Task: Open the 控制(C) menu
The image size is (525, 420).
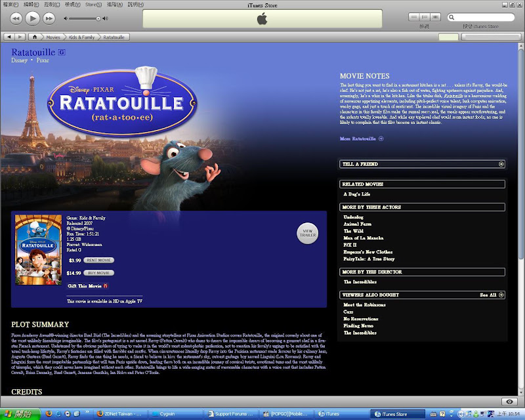Action: coord(52,5)
